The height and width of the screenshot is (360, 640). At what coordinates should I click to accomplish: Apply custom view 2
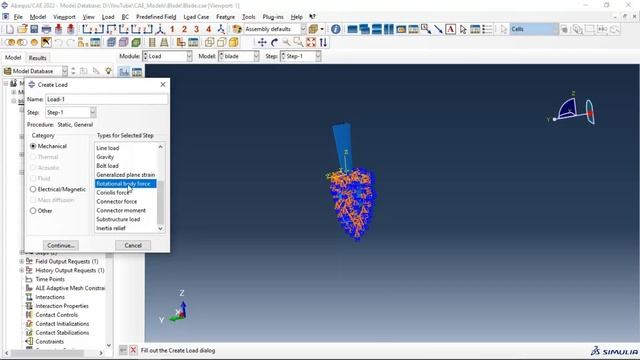point(184,29)
